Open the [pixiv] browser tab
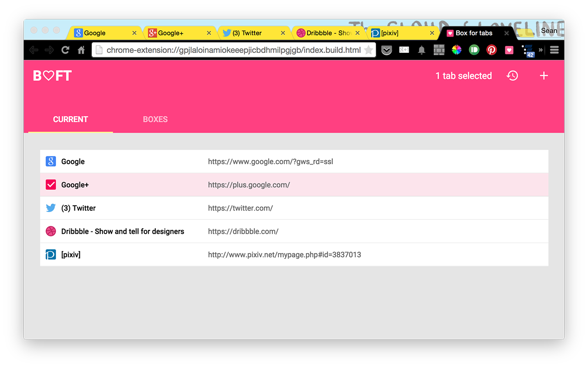Viewport: 588px width, 368px height. pos(402,33)
